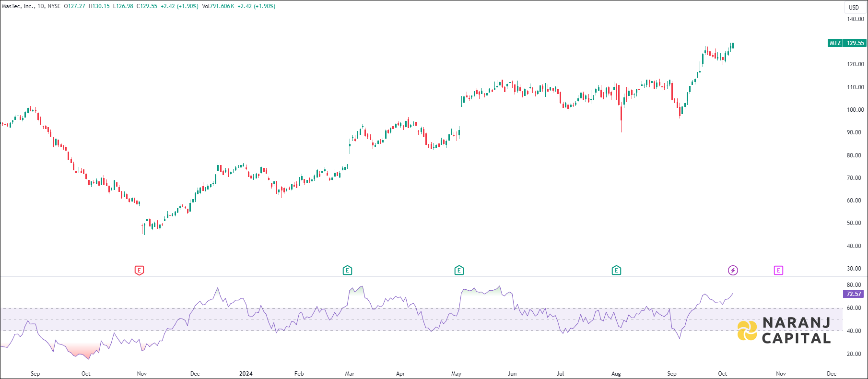Click the MasTec, Inc. symbol title

(x=18, y=6)
